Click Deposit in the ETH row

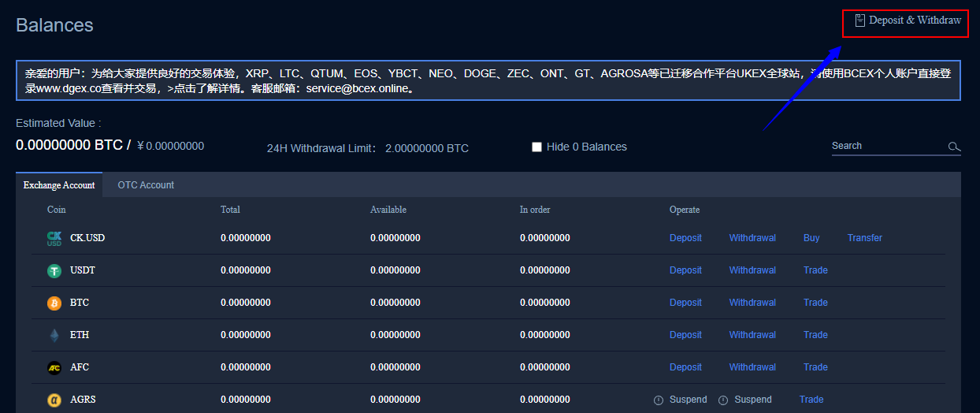685,335
